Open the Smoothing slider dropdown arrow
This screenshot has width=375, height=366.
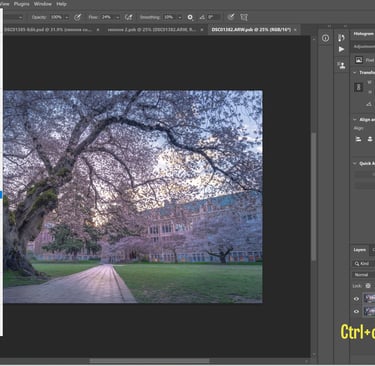[180, 17]
